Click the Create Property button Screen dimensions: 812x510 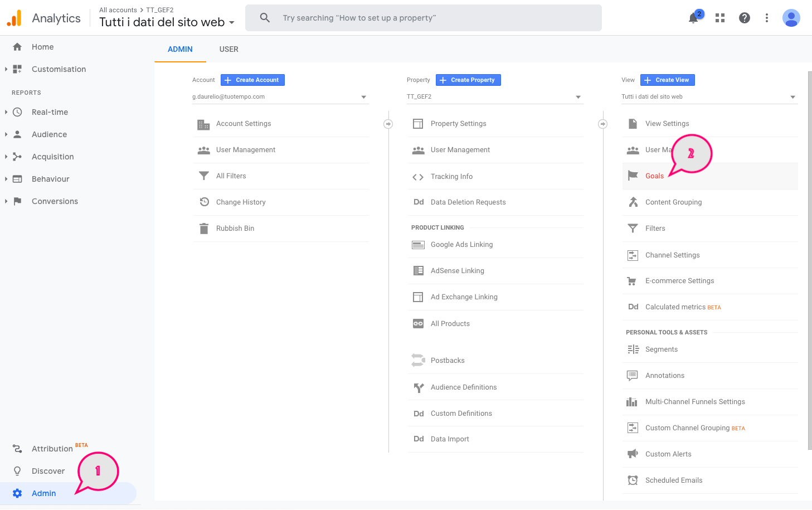(x=468, y=80)
